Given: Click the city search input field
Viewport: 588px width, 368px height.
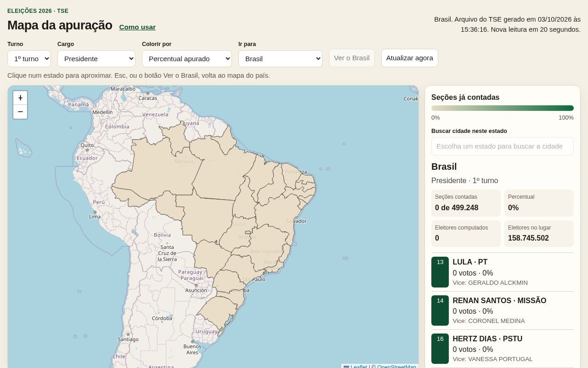Looking at the screenshot, I should [x=503, y=146].
